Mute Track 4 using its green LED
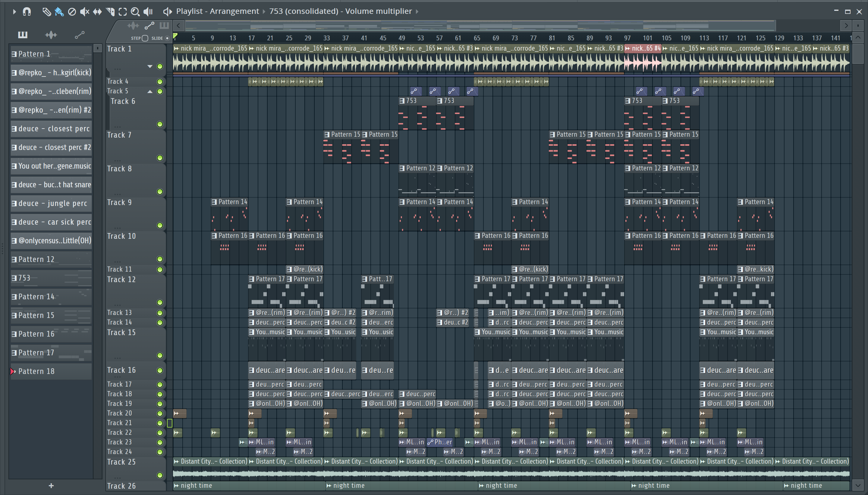 160,82
